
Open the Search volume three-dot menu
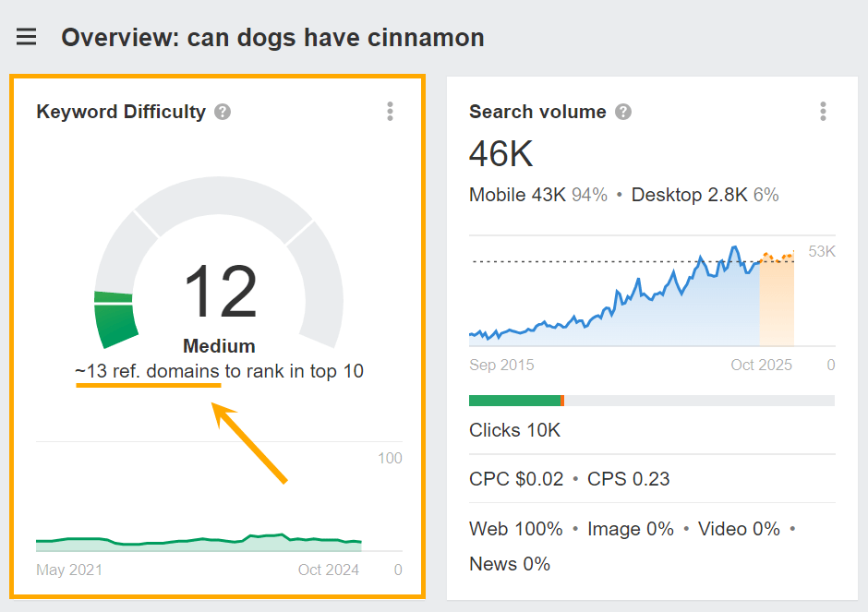tap(823, 111)
